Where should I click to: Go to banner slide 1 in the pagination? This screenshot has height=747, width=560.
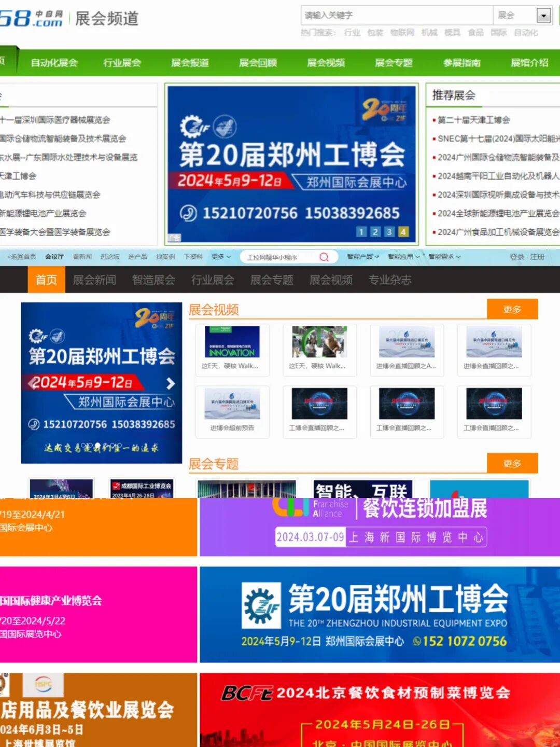point(361,232)
